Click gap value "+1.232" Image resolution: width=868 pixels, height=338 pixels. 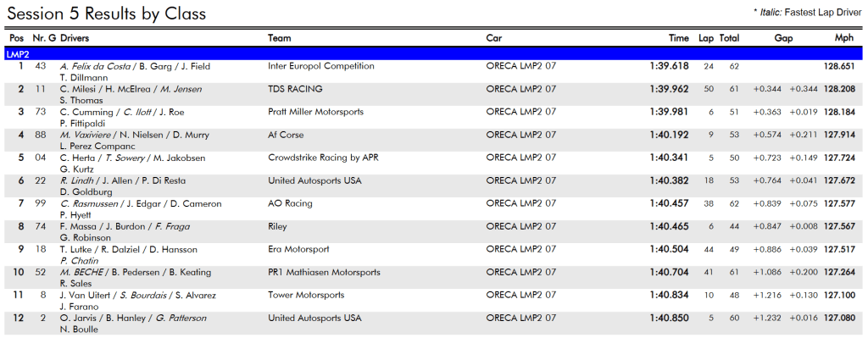[767, 319]
